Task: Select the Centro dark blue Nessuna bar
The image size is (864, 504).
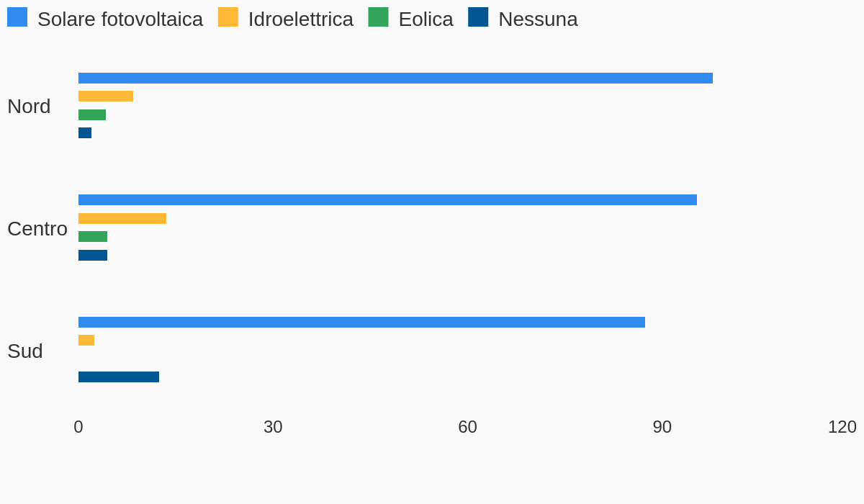Action: [93, 255]
